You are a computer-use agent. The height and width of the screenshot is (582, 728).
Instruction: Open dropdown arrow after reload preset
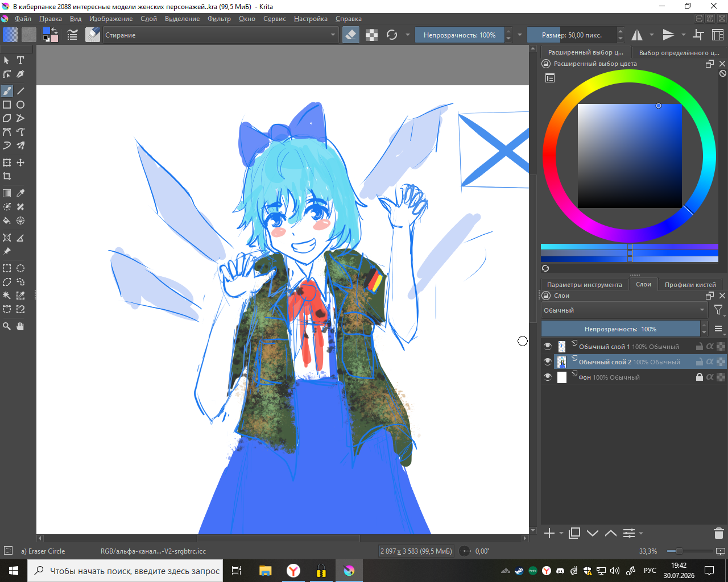[x=407, y=35]
